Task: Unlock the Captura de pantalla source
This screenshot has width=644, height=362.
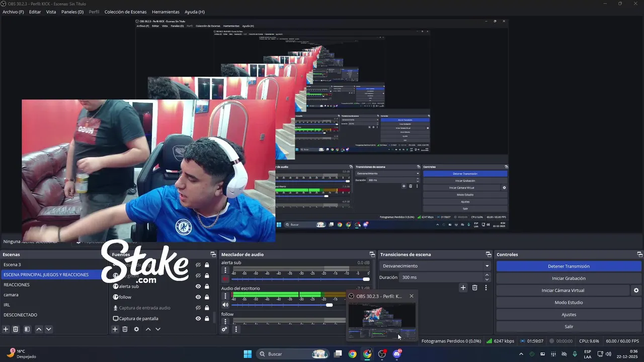Action: [x=207, y=318]
